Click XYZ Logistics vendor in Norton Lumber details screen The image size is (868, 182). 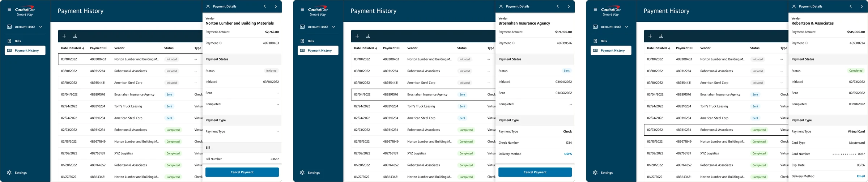click(x=124, y=153)
